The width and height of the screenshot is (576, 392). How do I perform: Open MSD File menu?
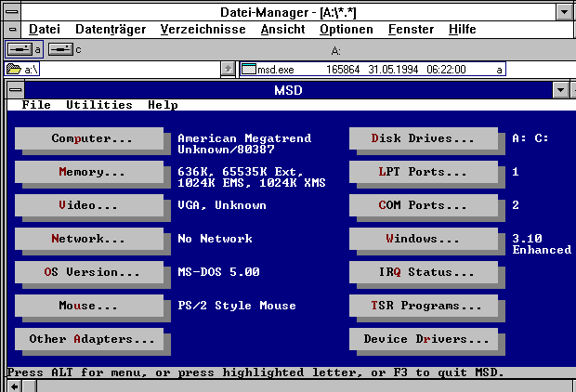(36, 105)
